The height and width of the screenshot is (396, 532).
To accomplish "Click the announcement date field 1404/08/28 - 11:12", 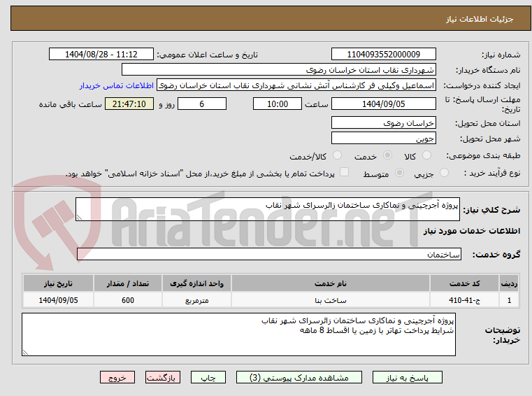I will click(101, 55).
